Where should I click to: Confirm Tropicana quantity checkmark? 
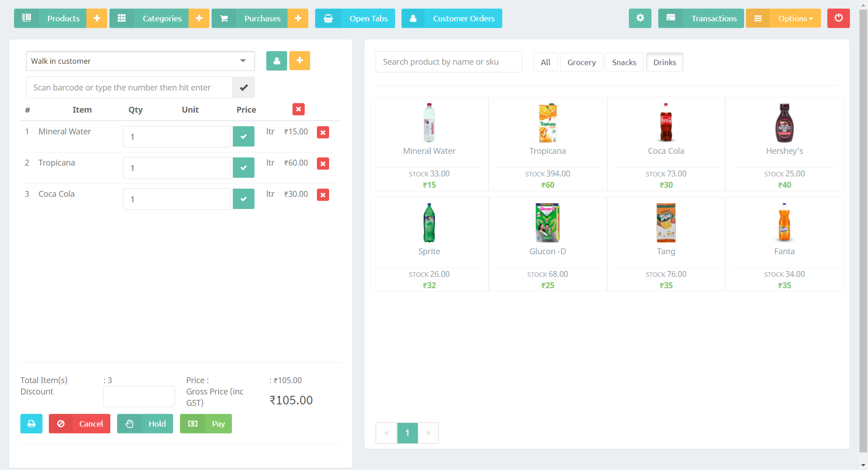tap(244, 168)
